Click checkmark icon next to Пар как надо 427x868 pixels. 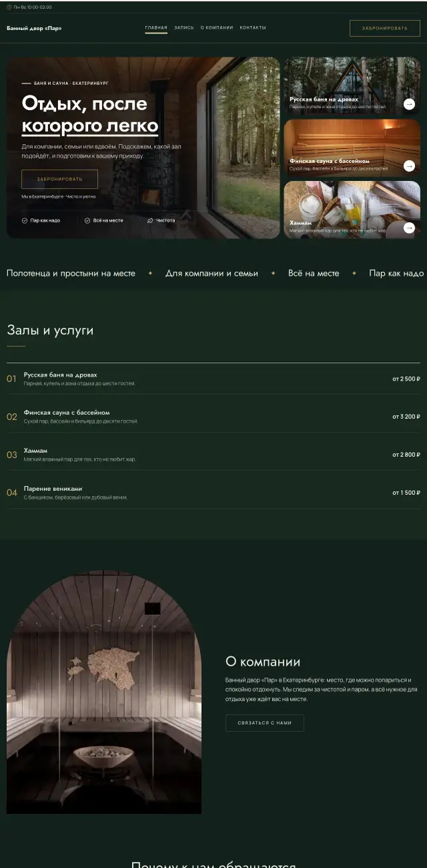[x=25, y=220]
